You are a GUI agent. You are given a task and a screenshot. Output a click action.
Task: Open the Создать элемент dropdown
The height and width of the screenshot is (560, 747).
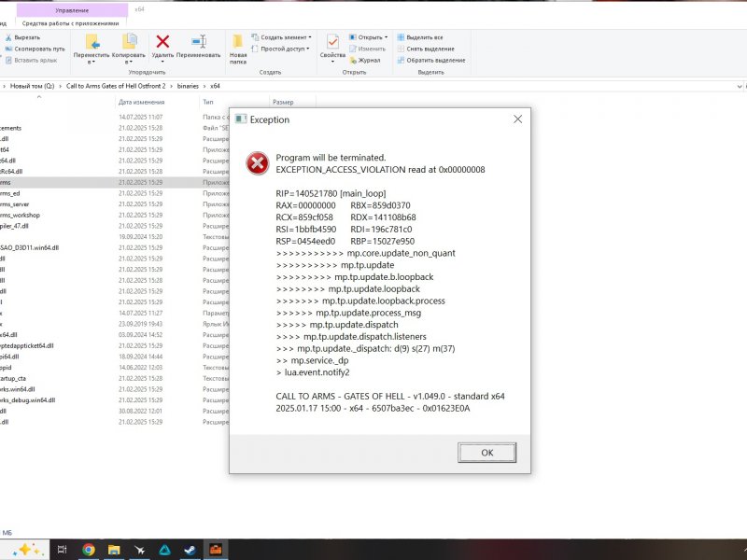click(x=281, y=37)
